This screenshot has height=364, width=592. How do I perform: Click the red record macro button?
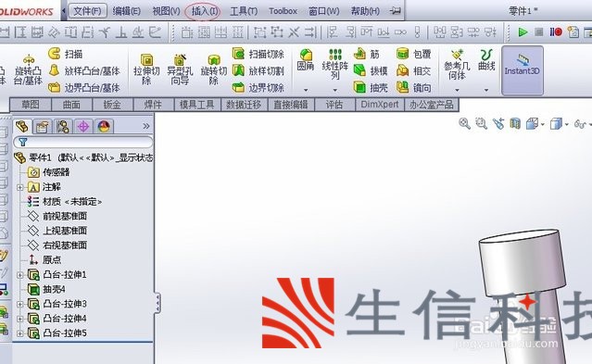tap(556, 32)
